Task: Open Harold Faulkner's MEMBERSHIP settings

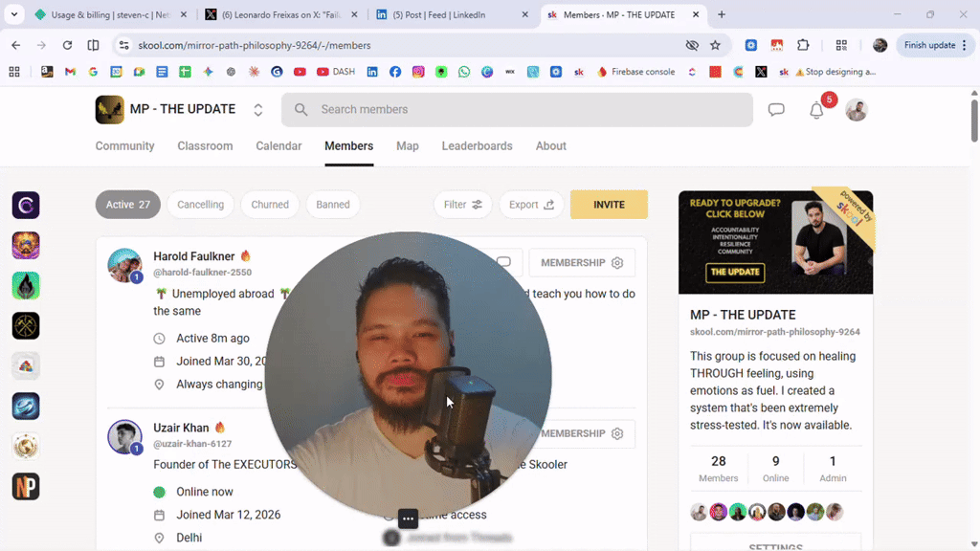Action: [x=582, y=262]
